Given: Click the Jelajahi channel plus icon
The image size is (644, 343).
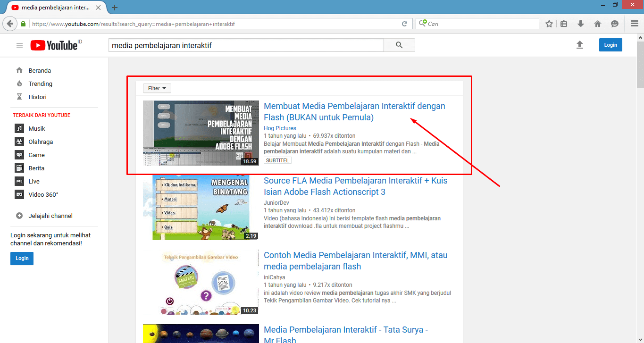Looking at the screenshot, I should (x=19, y=216).
